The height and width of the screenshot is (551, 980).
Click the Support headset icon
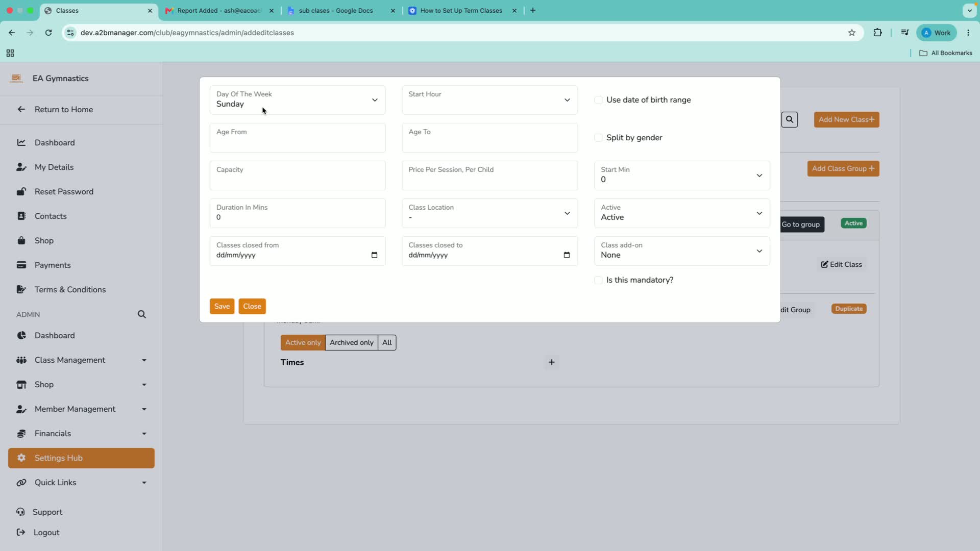(x=20, y=512)
